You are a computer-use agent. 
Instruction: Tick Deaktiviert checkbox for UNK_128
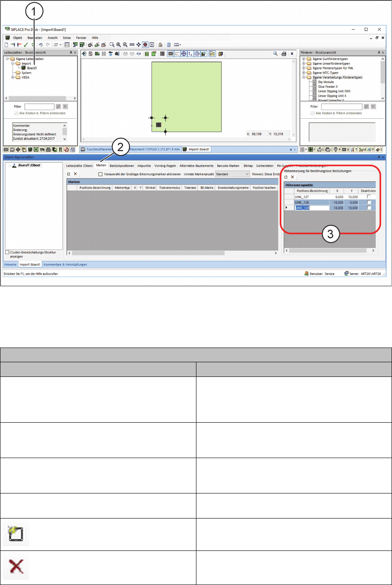click(x=369, y=202)
